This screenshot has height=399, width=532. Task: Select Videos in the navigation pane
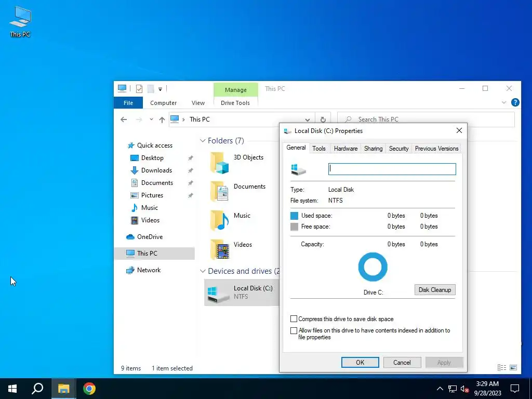[150, 220]
